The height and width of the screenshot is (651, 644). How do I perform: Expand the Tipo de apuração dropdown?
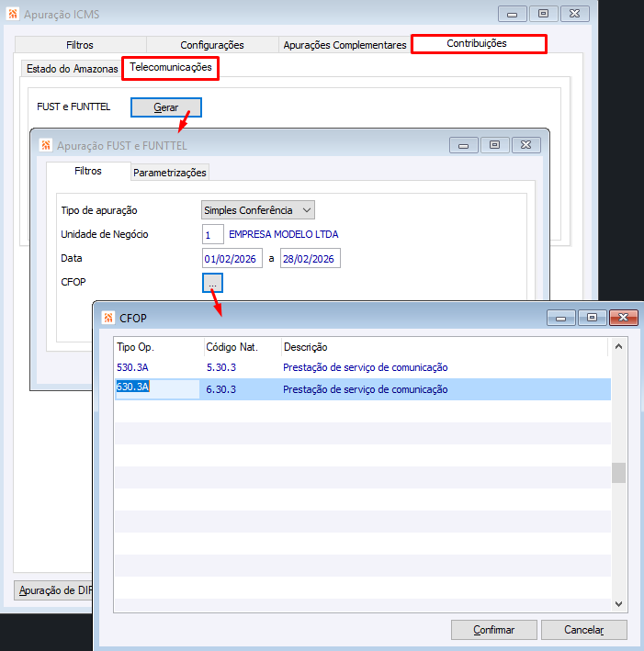pos(257,210)
